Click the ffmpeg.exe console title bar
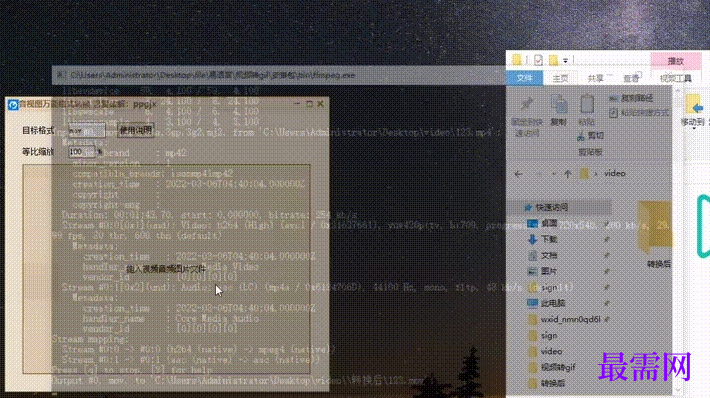This screenshot has width=710, height=398. (x=278, y=75)
